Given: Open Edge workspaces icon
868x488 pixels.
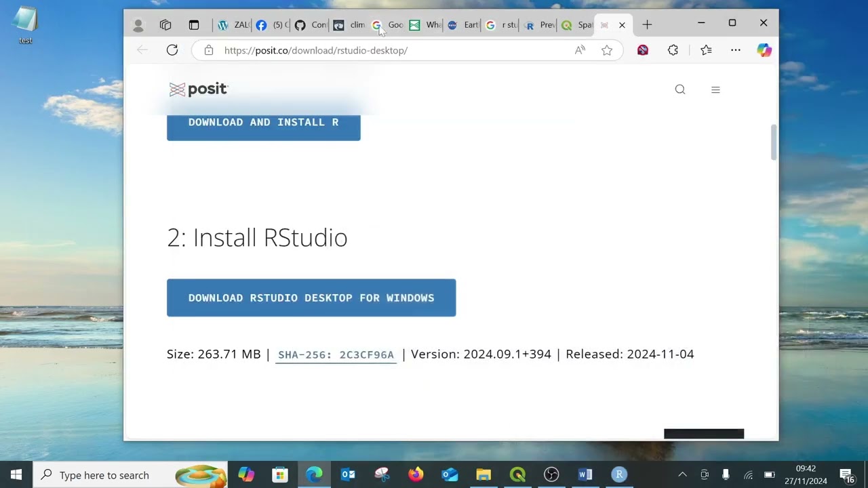Looking at the screenshot, I should pyautogui.click(x=165, y=25).
